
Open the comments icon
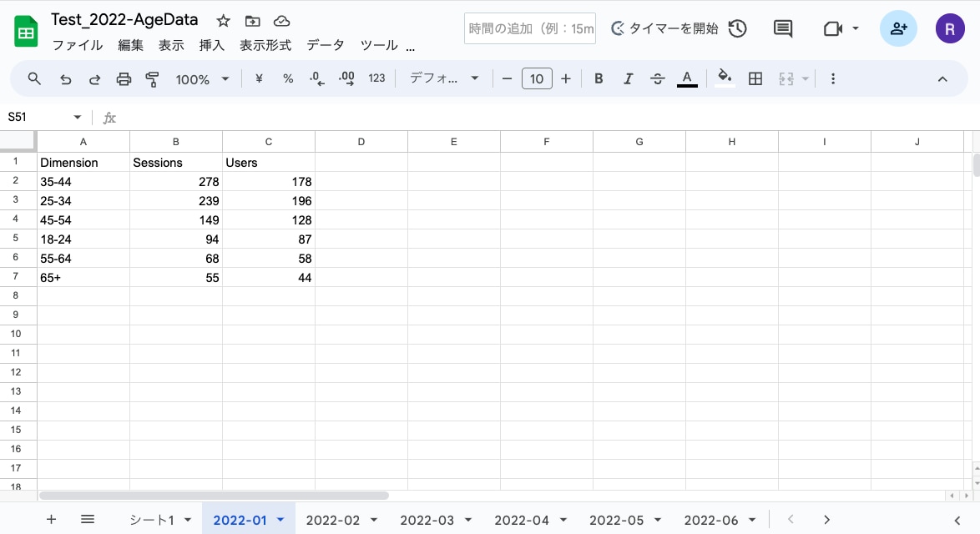pyautogui.click(x=782, y=28)
